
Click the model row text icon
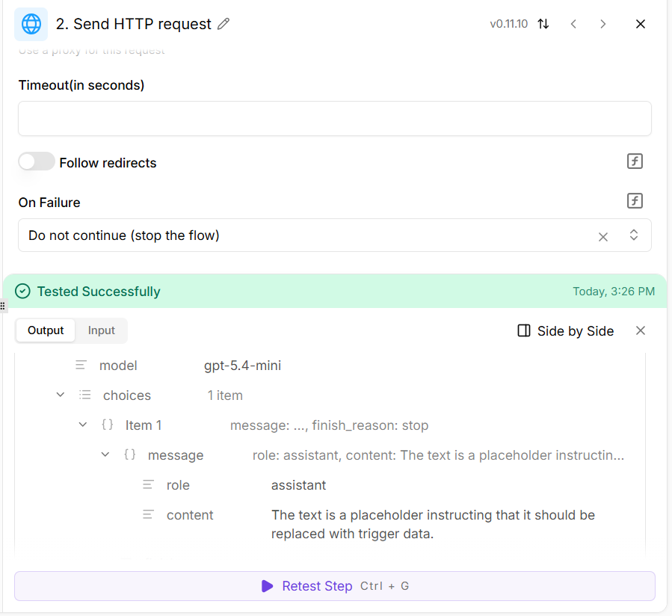81,366
